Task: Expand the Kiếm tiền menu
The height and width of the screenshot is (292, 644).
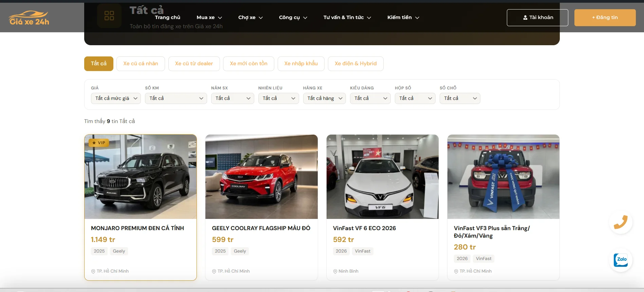Action: (x=403, y=17)
